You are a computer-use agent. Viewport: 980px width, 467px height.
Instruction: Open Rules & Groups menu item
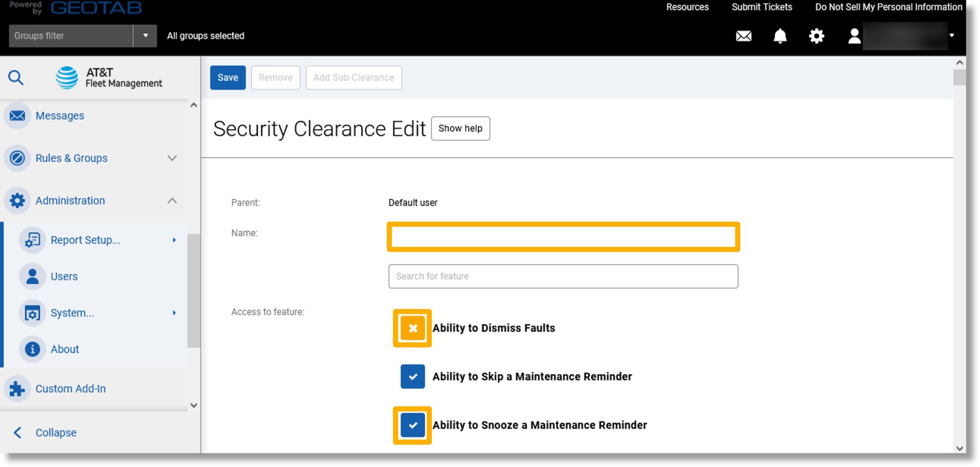[71, 158]
